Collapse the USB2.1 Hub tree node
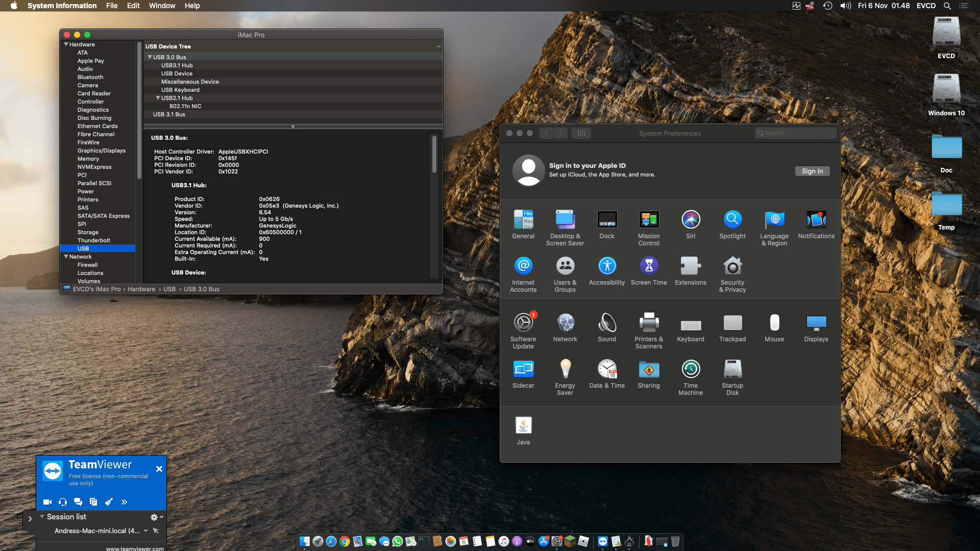Image resolution: width=980 pixels, height=551 pixels. tap(158, 98)
